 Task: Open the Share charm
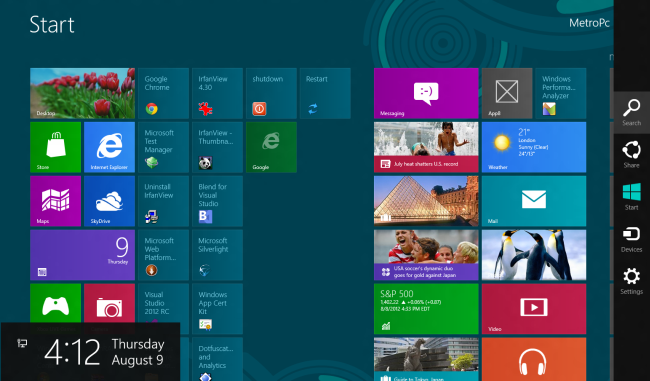631,154
